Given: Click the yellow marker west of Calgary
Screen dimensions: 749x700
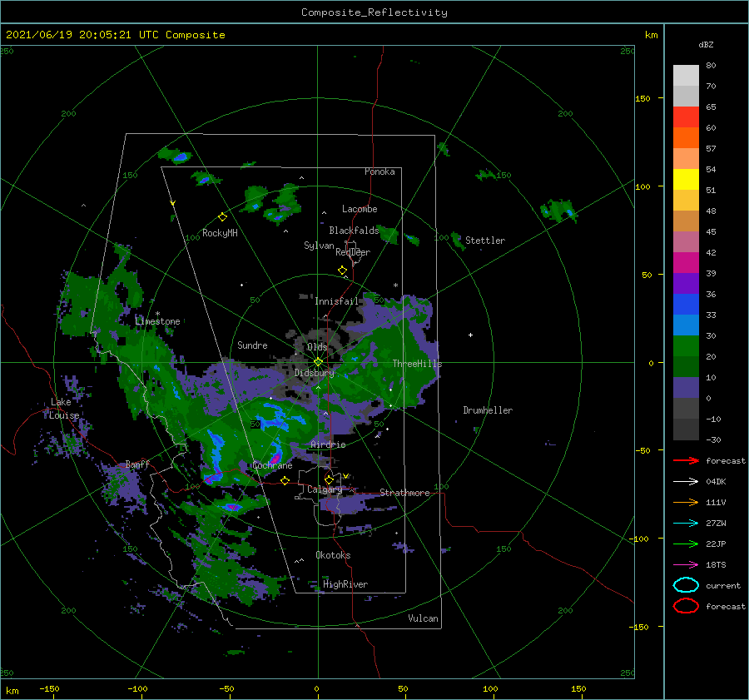Looking at the screenshot, I should click(285, 481).
